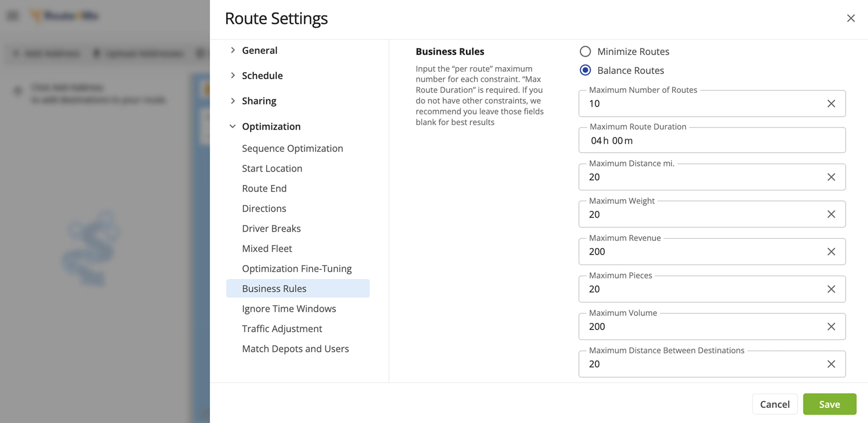Go to Driver Breaks settings

[271, 228]
